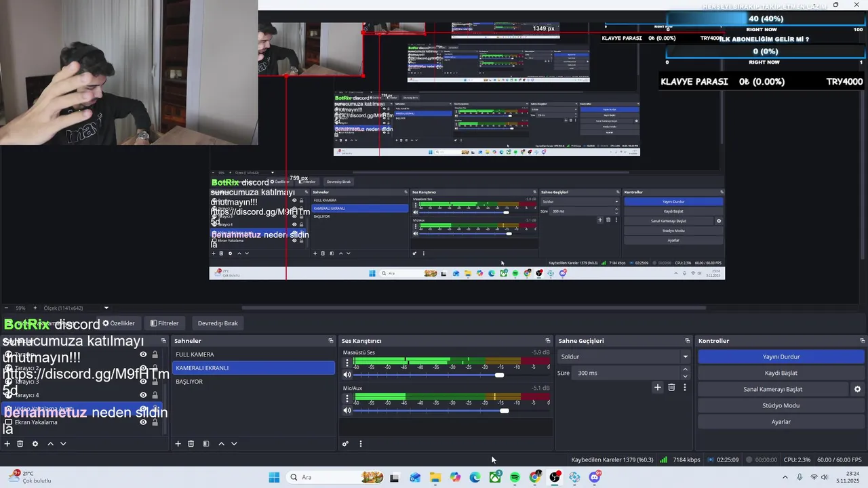Click Devredışı Bırak button

[218, 323]
